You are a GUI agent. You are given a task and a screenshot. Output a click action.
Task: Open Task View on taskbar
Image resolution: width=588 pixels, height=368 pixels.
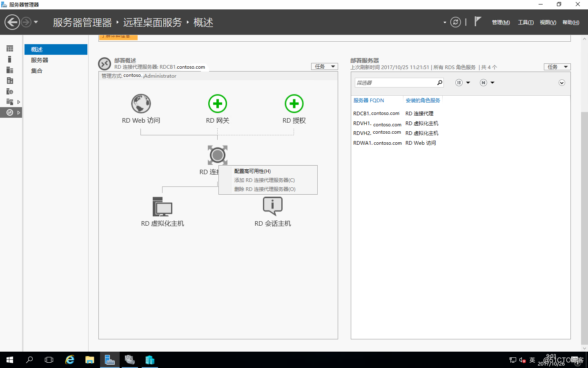pos(49,360)
